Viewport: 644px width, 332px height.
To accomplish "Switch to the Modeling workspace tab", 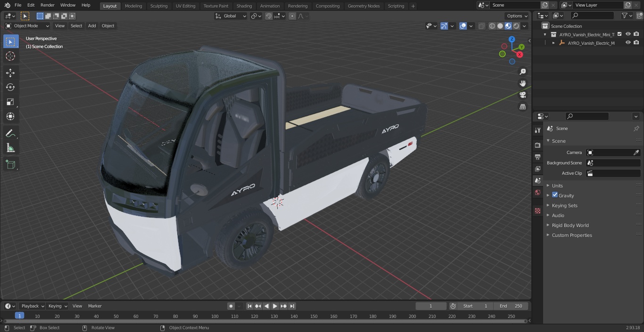I will (x=133, y=6).
